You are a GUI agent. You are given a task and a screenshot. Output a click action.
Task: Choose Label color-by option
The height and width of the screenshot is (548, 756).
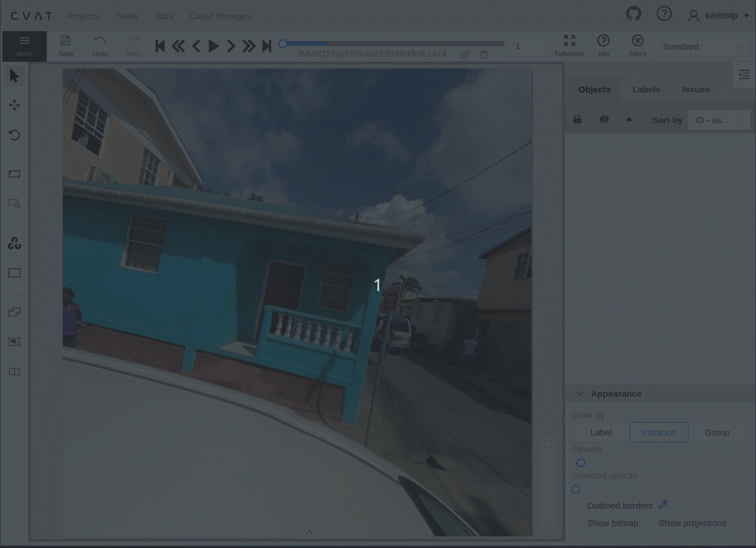(x=601, y=433)
